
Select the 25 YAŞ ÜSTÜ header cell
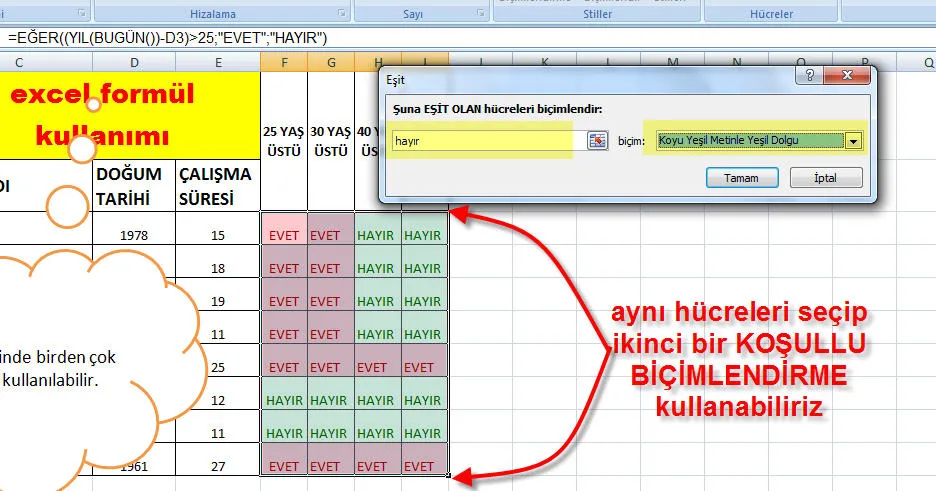click(284, 141)
